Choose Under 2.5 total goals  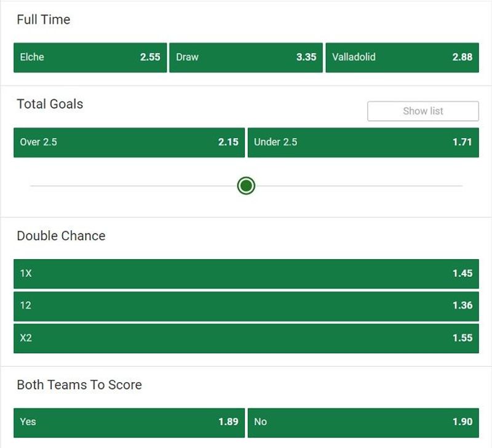[363, 143]
